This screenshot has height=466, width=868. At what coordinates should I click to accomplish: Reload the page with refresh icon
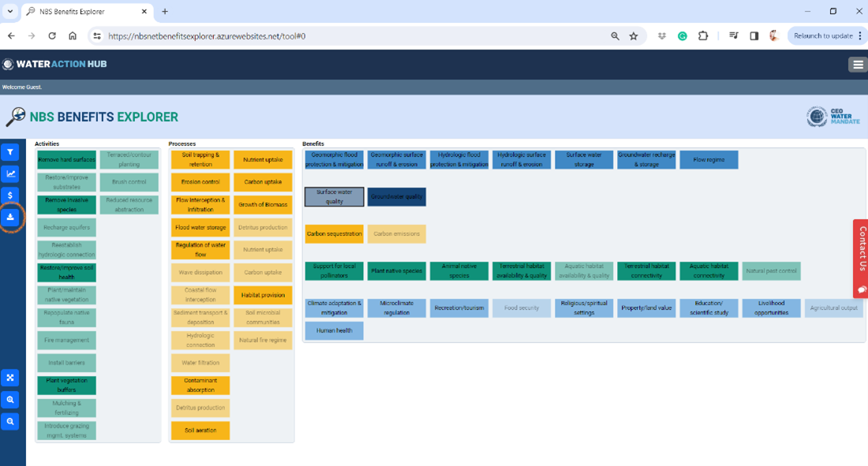(52, 36)
